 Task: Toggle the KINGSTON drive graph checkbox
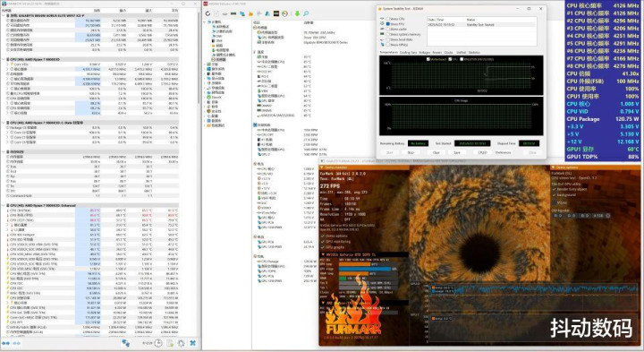coord(462,59)
